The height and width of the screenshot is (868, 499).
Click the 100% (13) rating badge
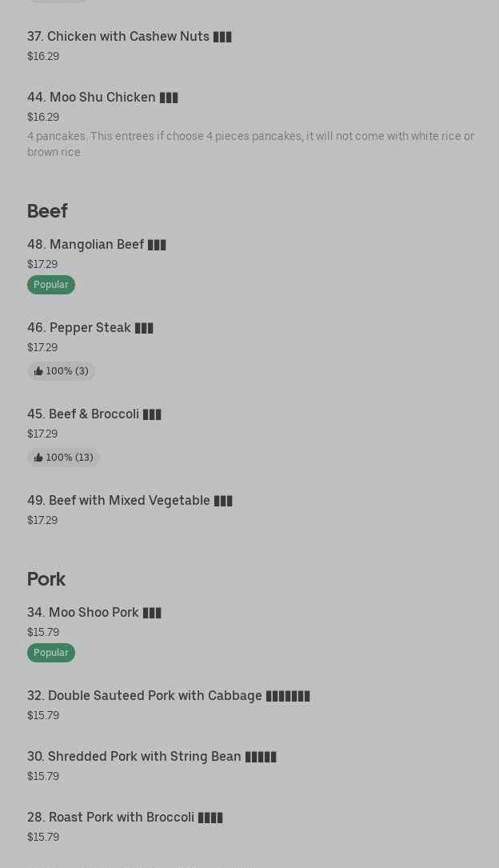click(64, 458)
